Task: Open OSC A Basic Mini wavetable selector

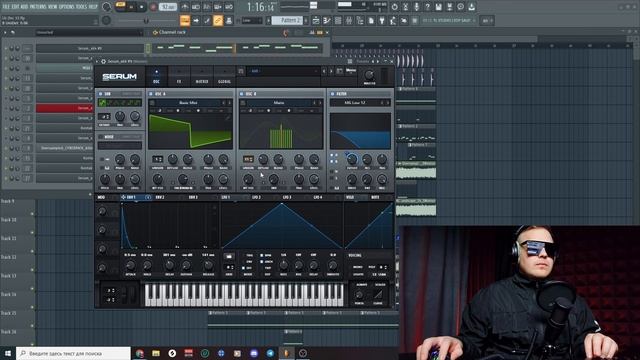Action: (x=188, y=103)
